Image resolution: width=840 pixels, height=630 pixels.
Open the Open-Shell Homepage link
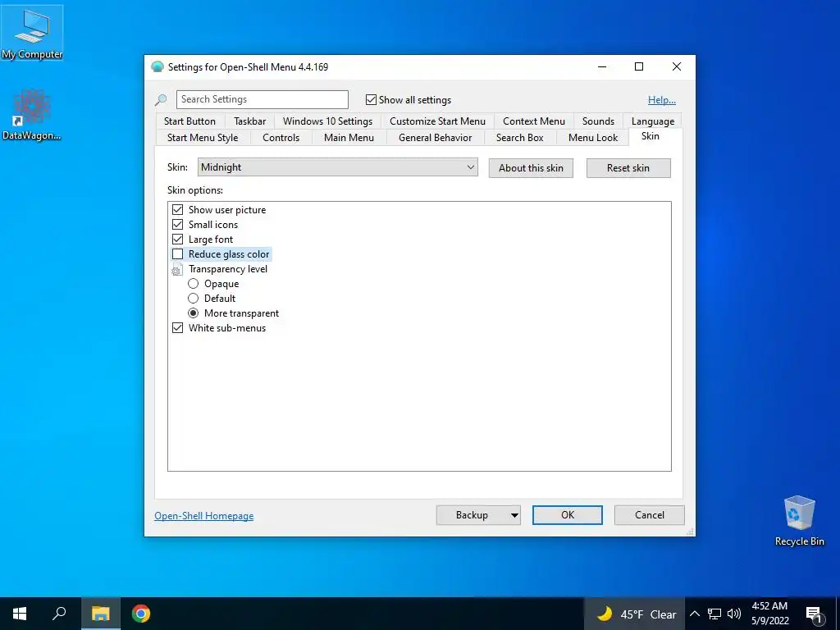click(204, 516)
